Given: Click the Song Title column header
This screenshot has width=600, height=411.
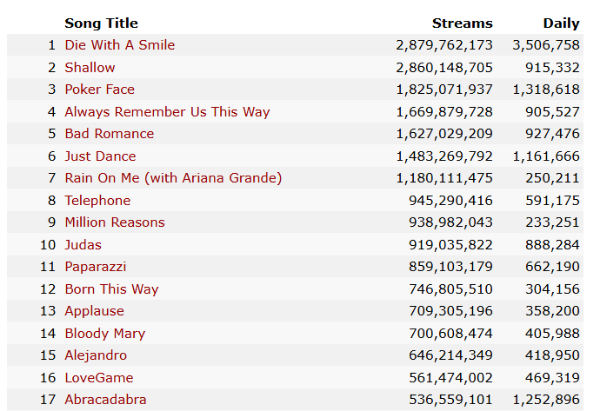Looking at the screenshot, I should [x=101, y=23].
